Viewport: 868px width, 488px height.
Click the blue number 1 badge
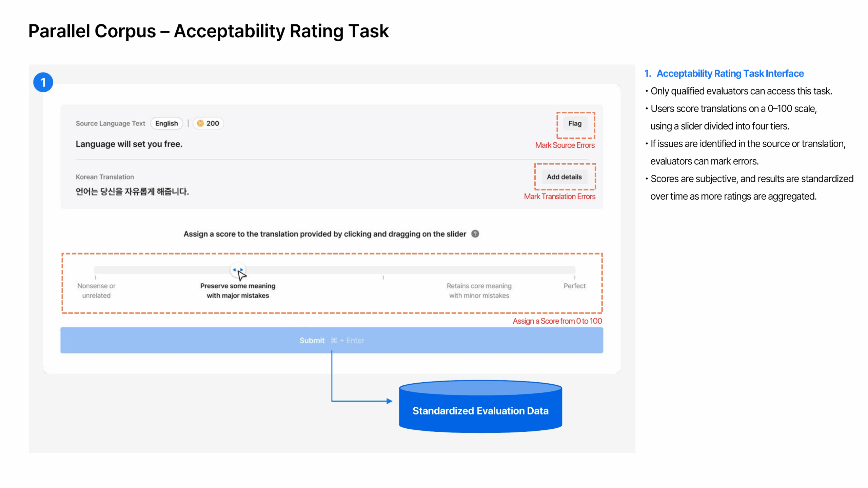click(x=43, y=82)
